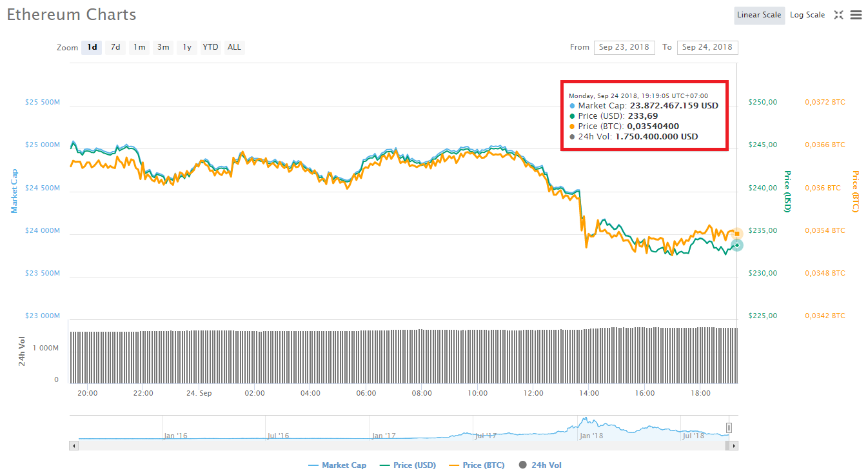Select ALL zoom range
The image size is (868, 475).
[234, 47]
